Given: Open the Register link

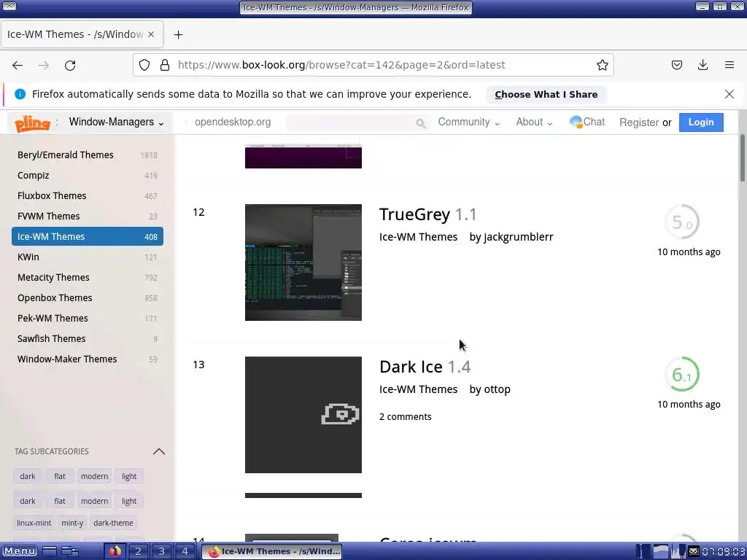Looking at the screenshot, I should (x=639, y=122).
